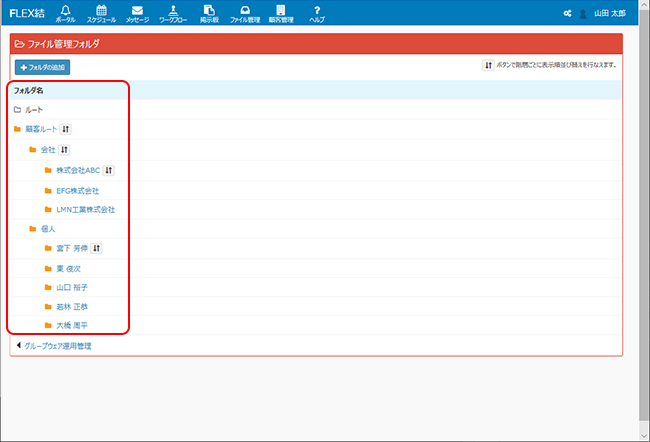Click the open-folder icon in ファイル管理フォルダ header

pos(19,44)
